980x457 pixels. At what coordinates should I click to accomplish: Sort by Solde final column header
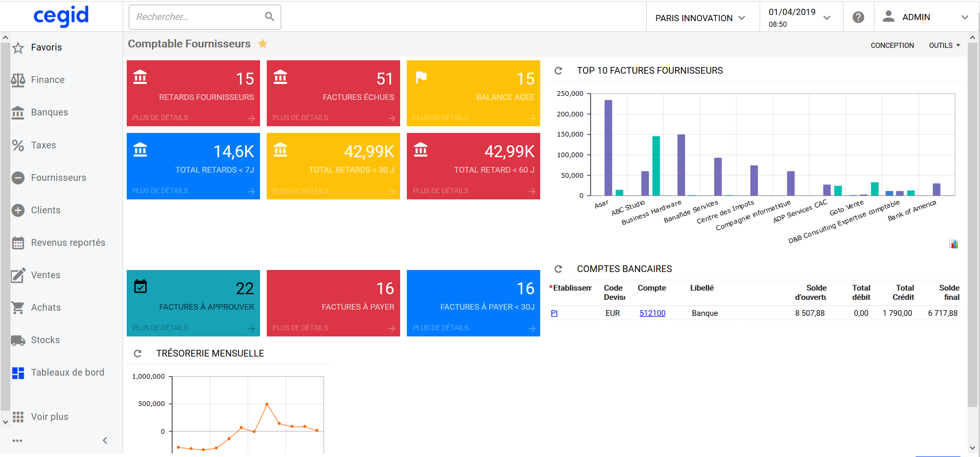[949, 293]
